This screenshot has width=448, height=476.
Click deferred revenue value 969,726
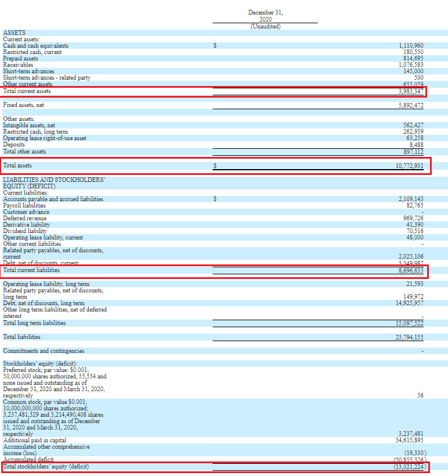(413, 219)
